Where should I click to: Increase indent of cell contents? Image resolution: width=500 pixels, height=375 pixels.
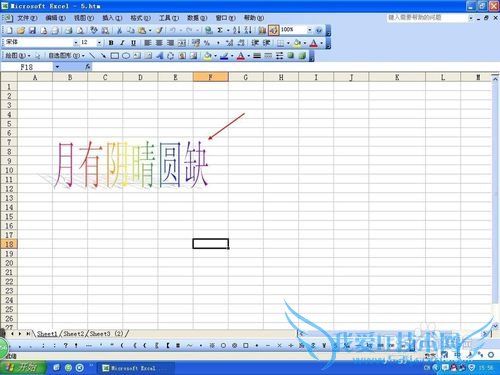point(266,43)
